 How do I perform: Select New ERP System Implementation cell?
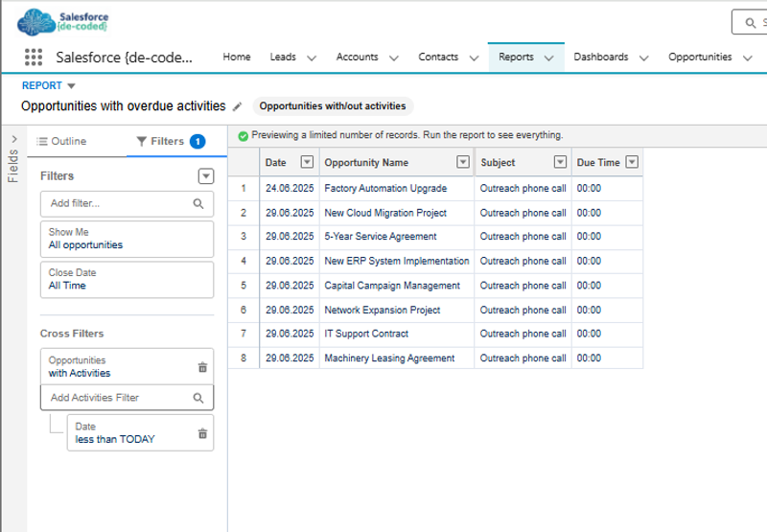point(397,261)
